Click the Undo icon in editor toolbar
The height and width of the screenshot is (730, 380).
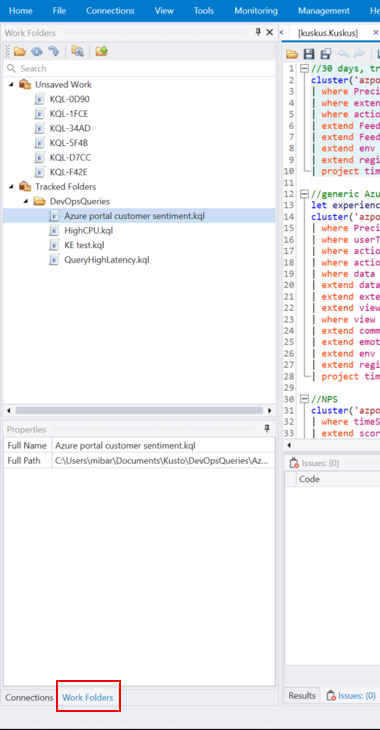pos(343,54)
